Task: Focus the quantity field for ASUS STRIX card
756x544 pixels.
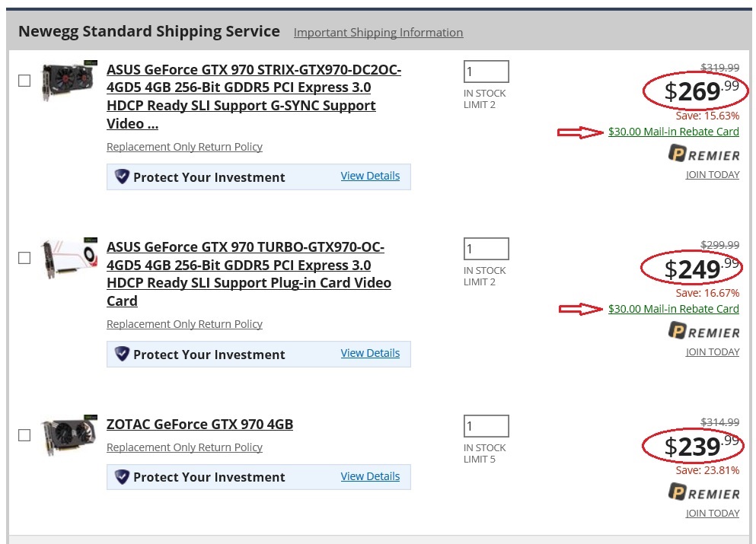Action: pyautogui.click(x=486, y=72)
